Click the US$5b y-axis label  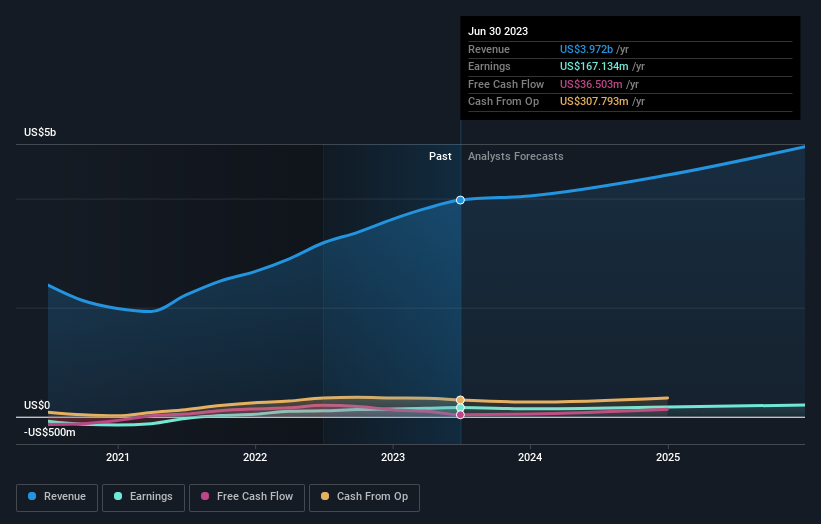[40, 132]
